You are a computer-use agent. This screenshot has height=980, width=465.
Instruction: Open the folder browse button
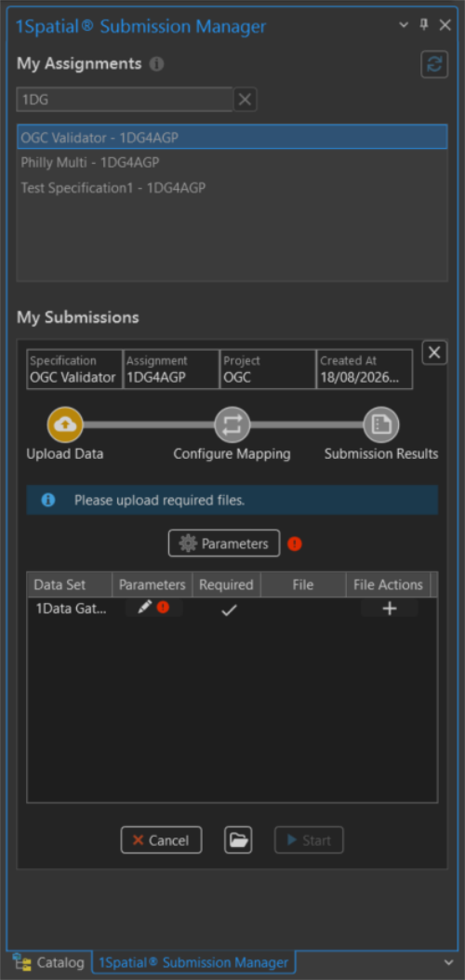[x=238, y=840]
